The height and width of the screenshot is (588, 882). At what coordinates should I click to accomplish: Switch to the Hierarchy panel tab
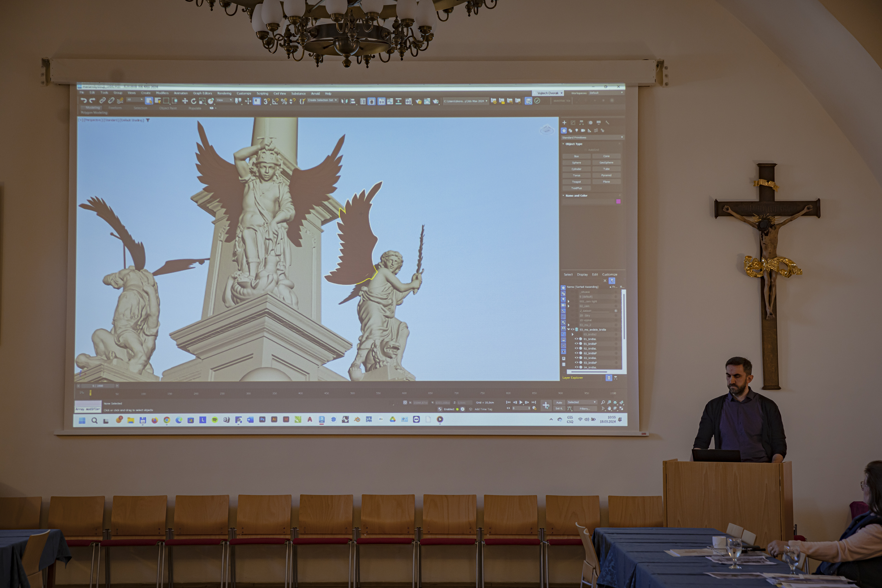tap(581, 123)
